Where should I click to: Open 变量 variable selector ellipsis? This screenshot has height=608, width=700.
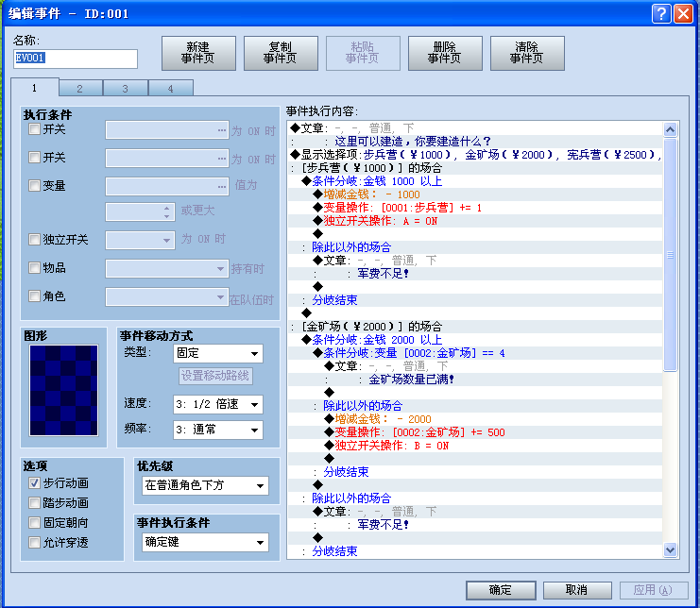point(222,186)
